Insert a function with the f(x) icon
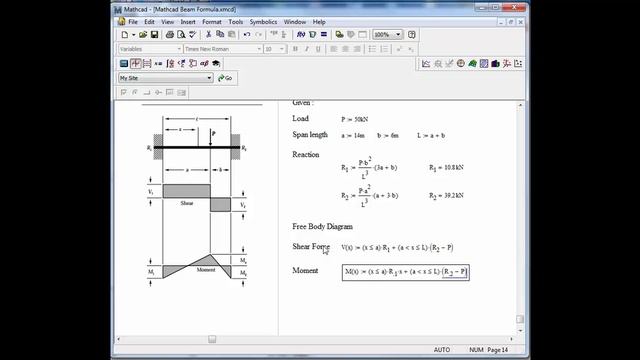The height and width of the screenshot is (360, 640). click(x=301, y=35)
